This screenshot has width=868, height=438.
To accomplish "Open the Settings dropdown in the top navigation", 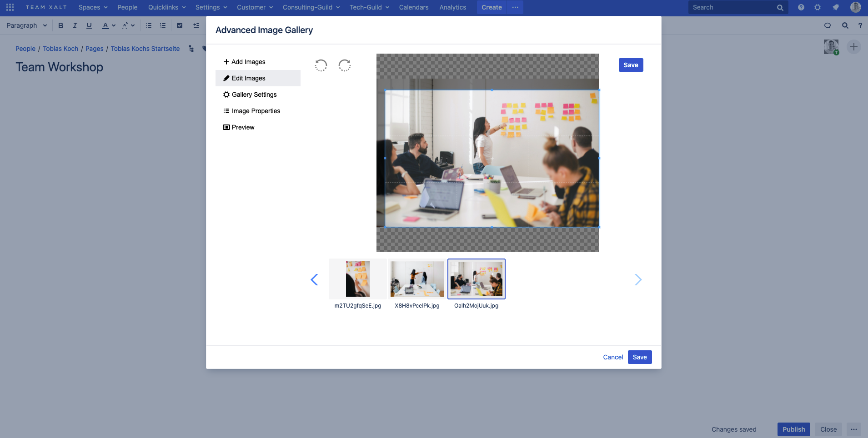I will [x=211, y=7].
